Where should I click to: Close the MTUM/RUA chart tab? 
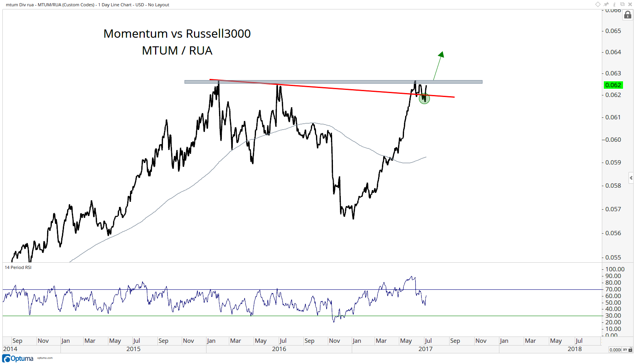[x=630, y=4]
